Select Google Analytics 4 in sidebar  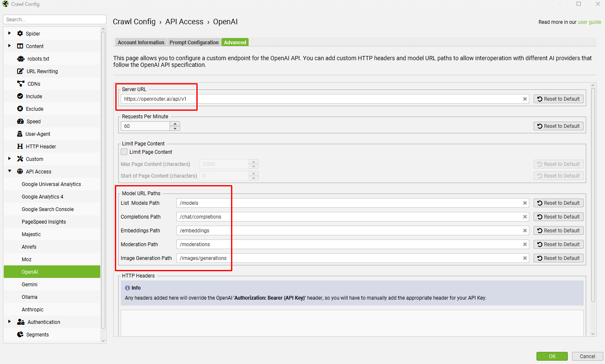pyautogui.click(x=52, y=196)
